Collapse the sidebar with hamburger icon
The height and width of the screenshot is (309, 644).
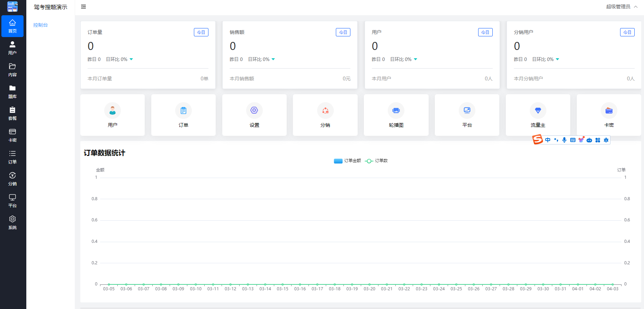click(x=83, y=7)
